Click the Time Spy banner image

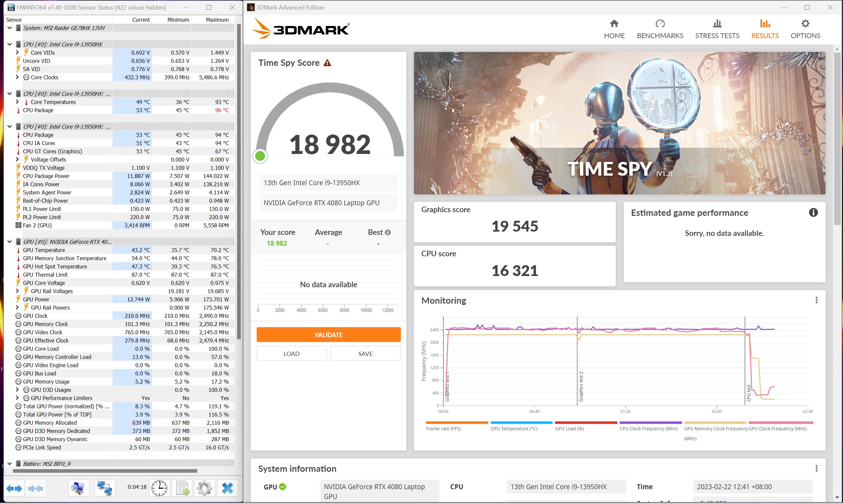[x=619, y=123]
